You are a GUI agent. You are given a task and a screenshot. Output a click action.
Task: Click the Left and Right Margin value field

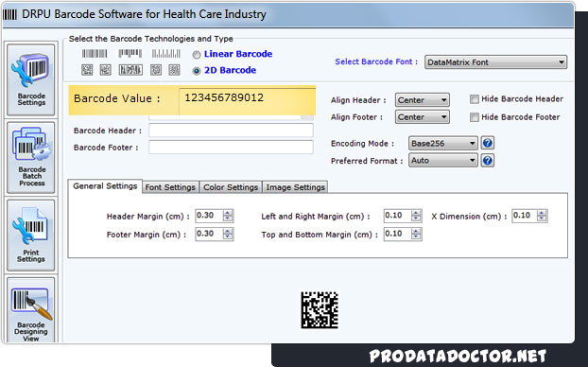click(x=397, y=216)
